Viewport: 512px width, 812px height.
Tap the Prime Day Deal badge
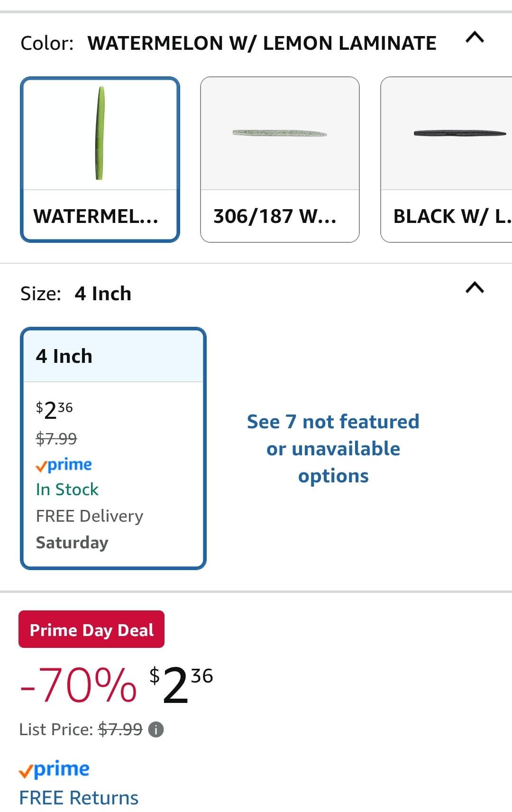tap(91, 629)
